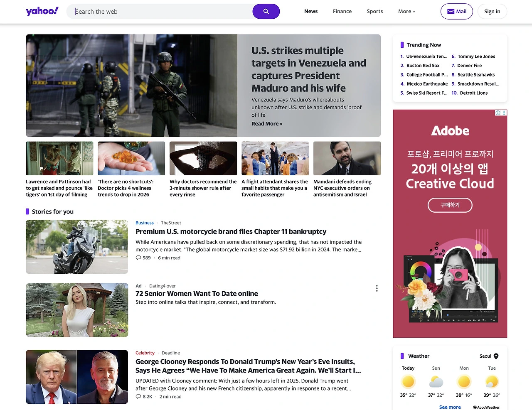Open trending topic Smackdown Resul...
532x410 pixels.
click(478, 84)
